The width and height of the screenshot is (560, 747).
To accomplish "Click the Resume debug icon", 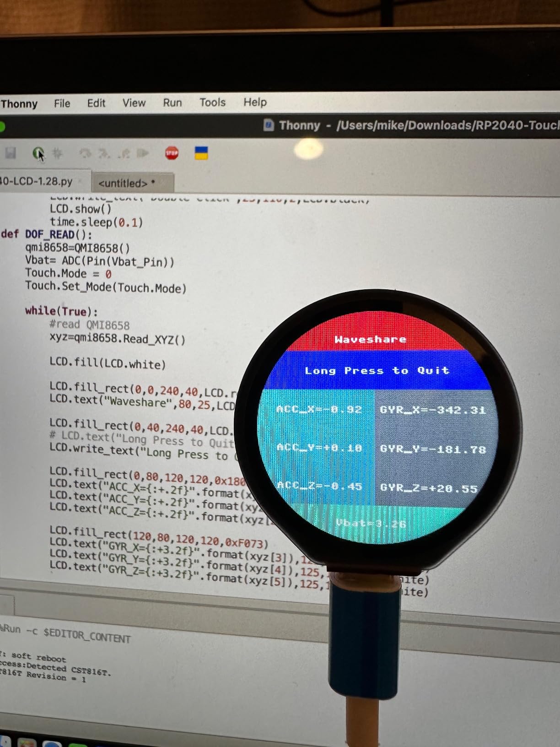I will [143, 153].
